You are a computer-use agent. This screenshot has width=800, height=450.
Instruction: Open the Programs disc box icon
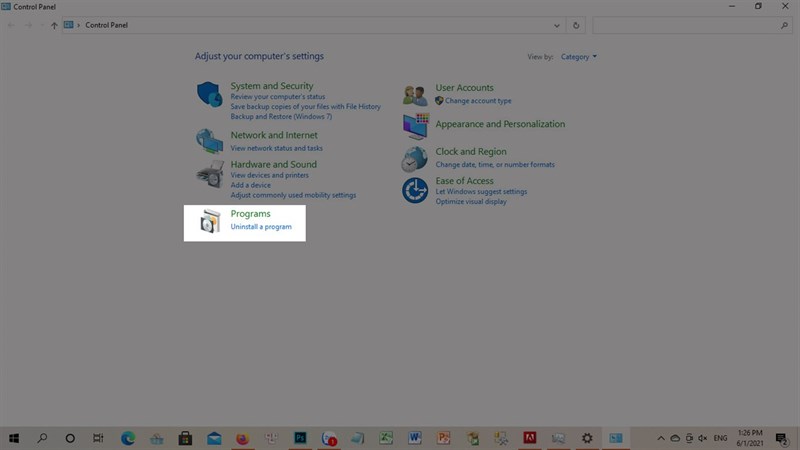(210, 221)
